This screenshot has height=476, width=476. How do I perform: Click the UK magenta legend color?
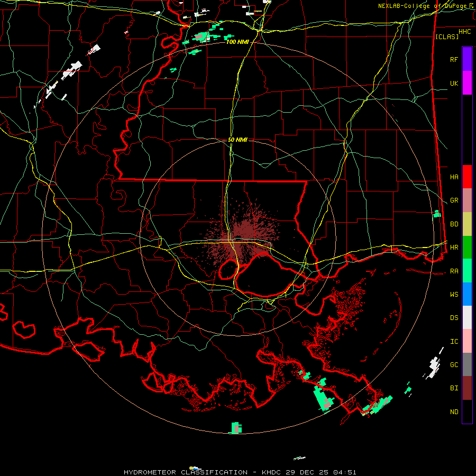pos(467,83)
